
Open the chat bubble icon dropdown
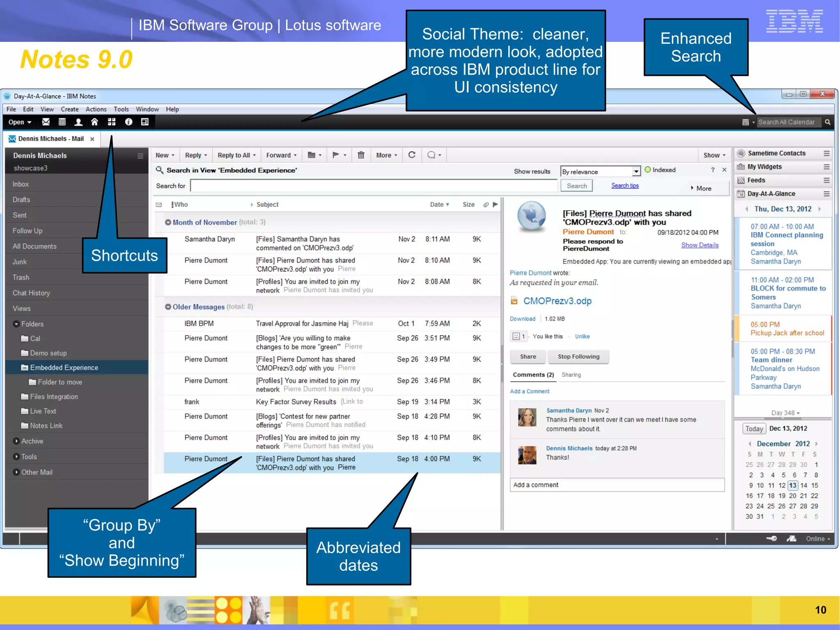[x=434, y=155]
